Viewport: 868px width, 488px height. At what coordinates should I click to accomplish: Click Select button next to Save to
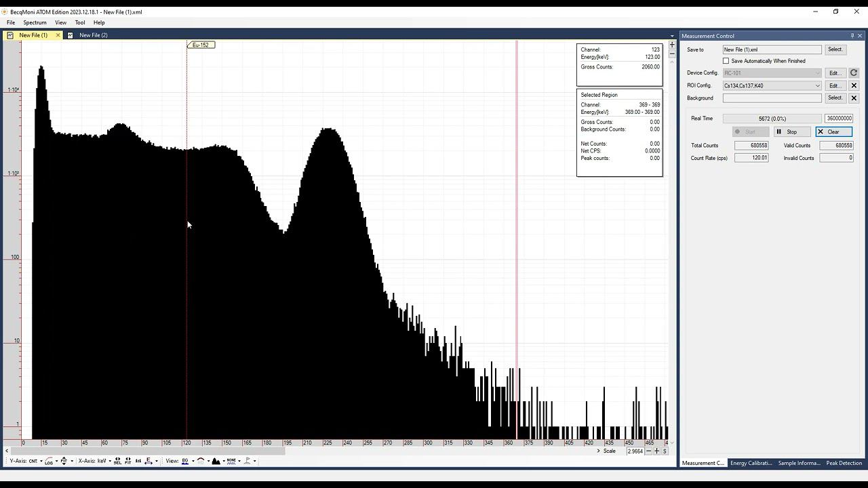point(835,49)
